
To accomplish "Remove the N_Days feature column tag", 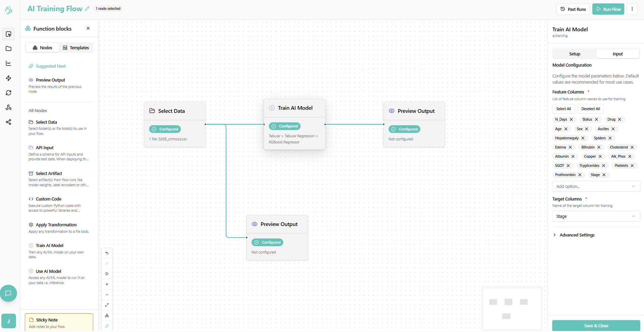I will (x=571, y=120).
